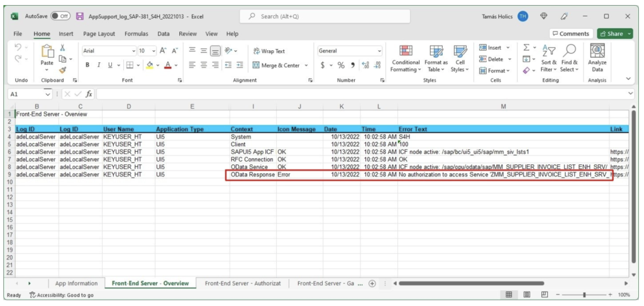Switch to Front-End Server - Authorizat sheet tab
Image resolution: width=644 pixels, height=306 pixels.
tap(243, 283)
